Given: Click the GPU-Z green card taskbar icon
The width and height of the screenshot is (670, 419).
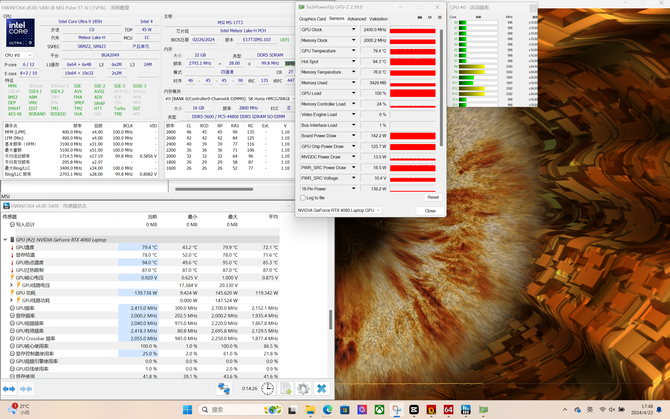Looking at the screenshot, I should [483, 410].
